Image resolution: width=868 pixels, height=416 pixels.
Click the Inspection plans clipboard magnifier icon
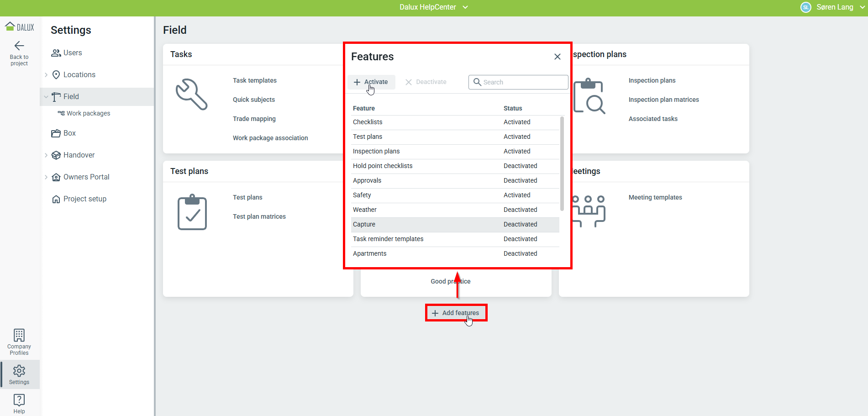point(589,96)
